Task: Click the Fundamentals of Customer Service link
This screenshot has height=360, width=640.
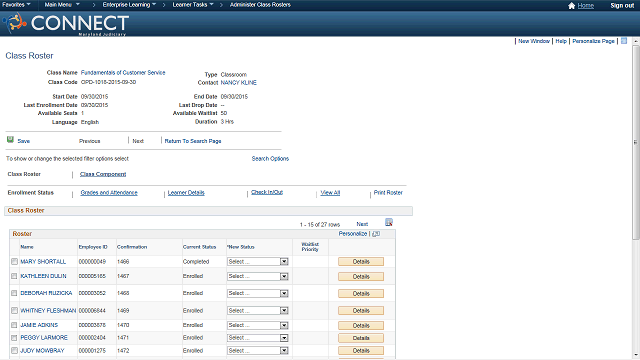Action: point(123,73)
